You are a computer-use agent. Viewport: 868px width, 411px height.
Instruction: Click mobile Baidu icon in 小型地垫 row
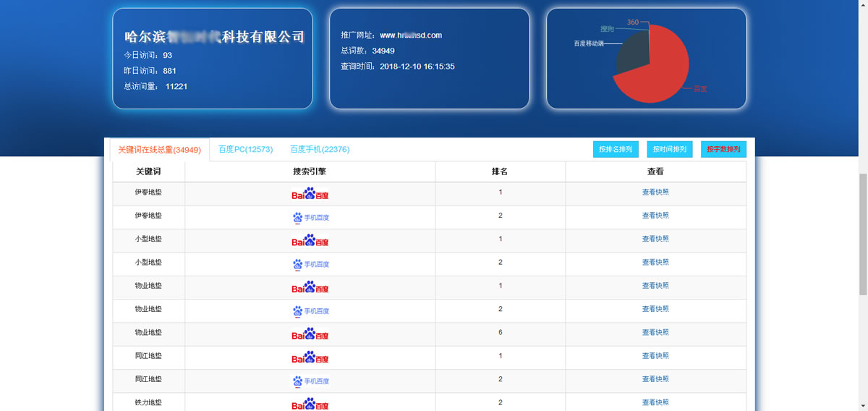pos(310,264)
